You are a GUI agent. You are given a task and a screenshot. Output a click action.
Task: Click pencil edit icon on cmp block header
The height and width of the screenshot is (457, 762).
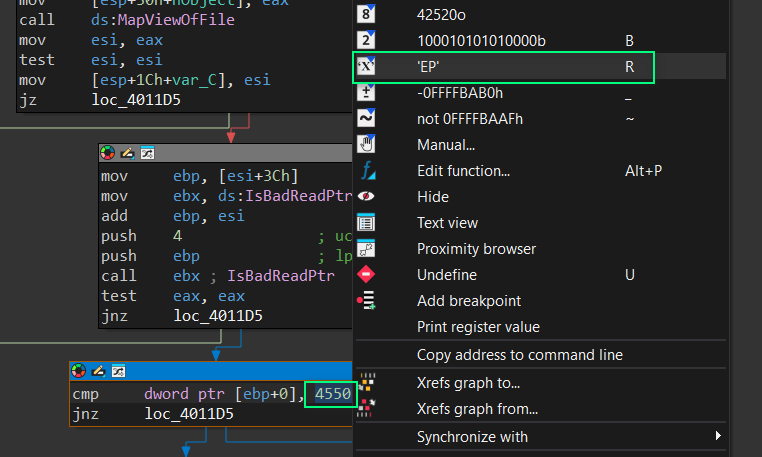coord(99,371)
